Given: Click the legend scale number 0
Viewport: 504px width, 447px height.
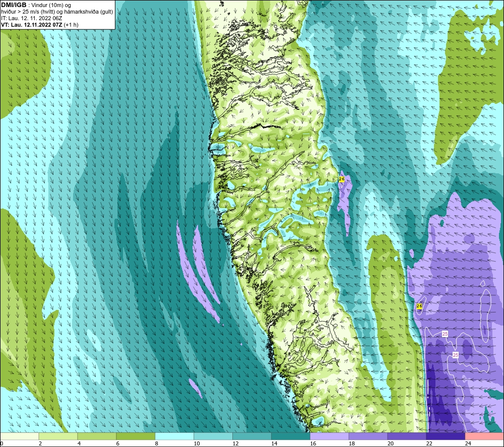Looking at the screenshot, I should point(2,443).
